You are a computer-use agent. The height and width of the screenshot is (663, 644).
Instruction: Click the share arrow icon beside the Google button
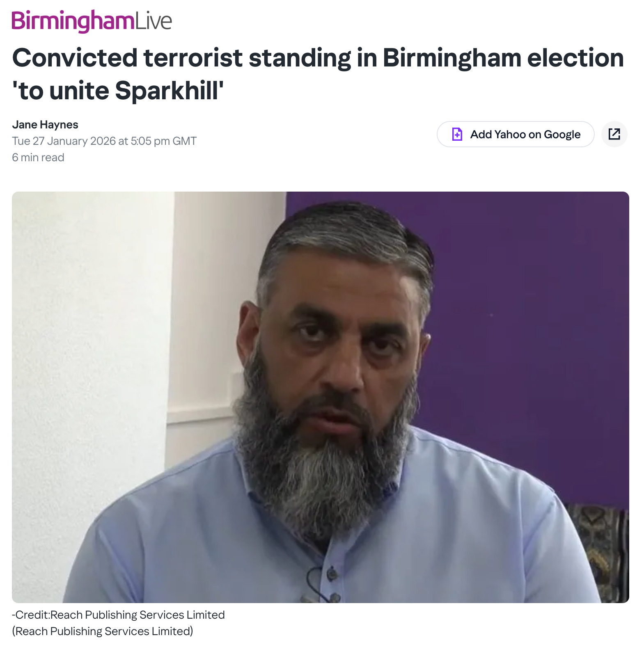[x=614, y=134]
